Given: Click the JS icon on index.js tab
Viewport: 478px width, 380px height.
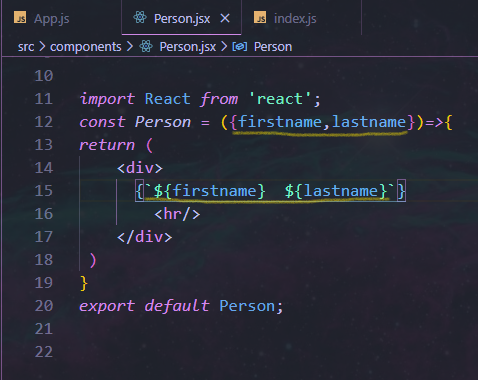Looking at the screenshot, I should [x=260, y=17].
